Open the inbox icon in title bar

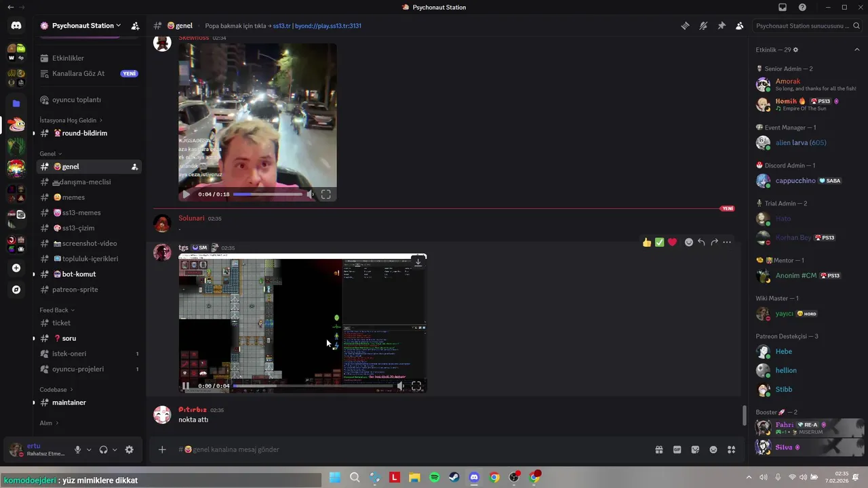(783, 7)
